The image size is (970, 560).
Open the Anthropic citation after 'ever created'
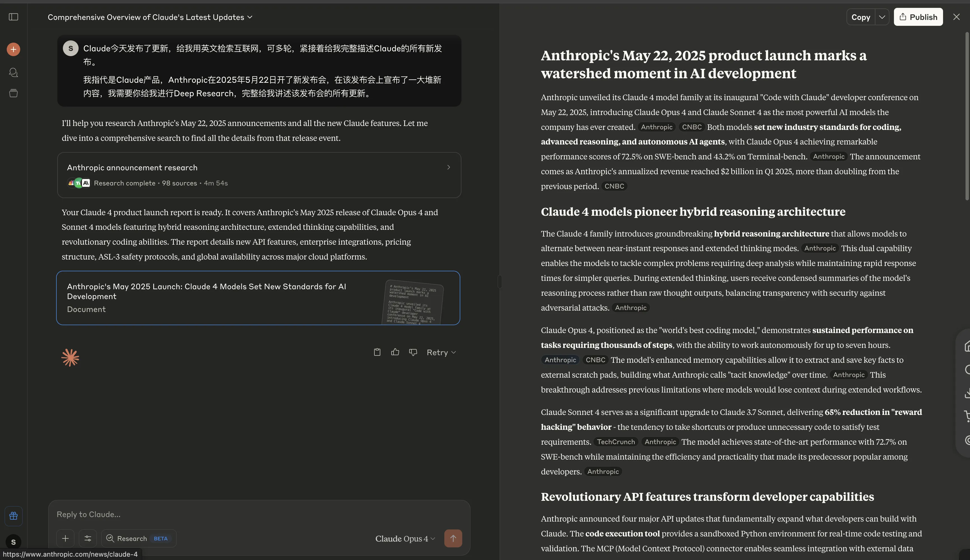coord(656,127)
